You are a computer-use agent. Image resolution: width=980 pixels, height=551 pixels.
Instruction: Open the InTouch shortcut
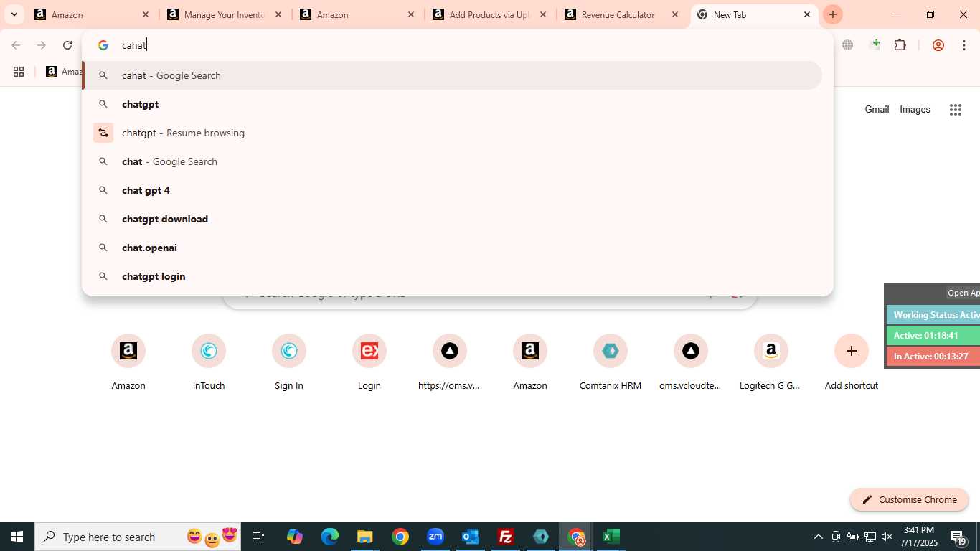point(209,363)
